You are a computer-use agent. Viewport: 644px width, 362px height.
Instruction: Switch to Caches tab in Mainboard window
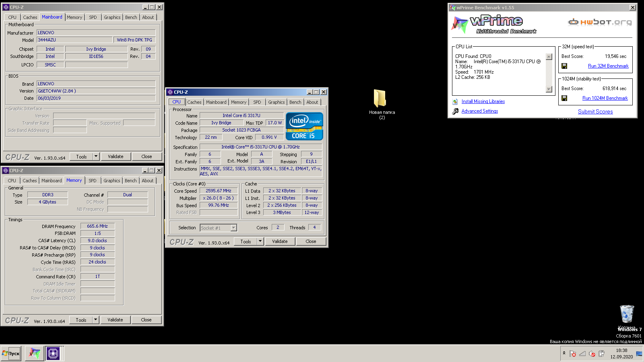pyautogui.click(x=30, y=17)
